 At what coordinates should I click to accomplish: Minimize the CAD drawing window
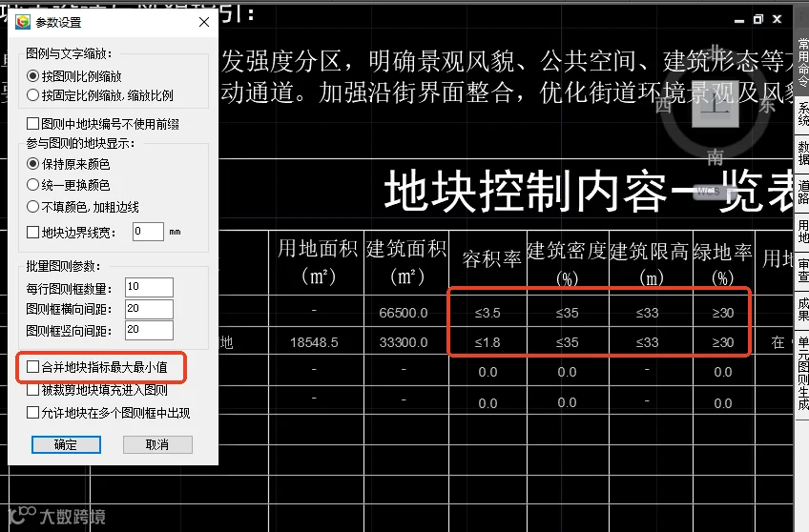pos(739,20)
